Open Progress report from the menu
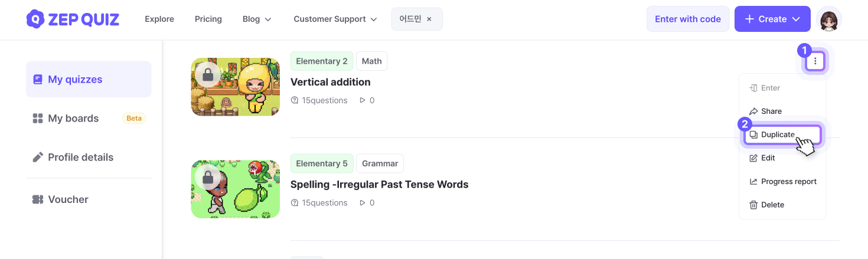The height and width of the screenshot is (259, 868). point(788,181)
